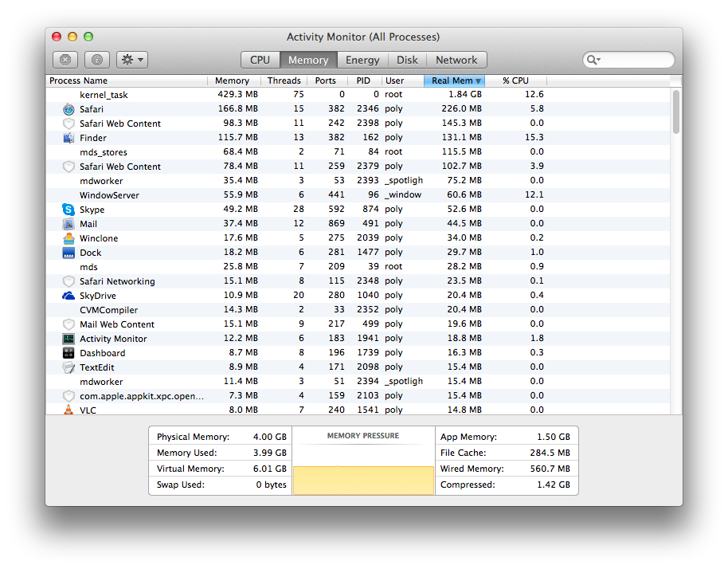Click the 15.3 Finder CPU value

coord(534,138)
